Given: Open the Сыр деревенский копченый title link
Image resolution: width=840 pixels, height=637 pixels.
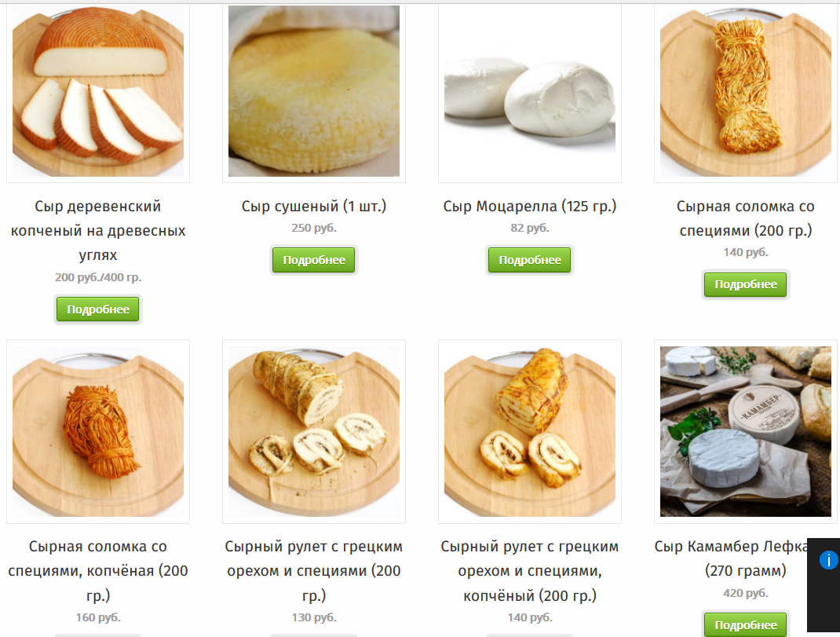Looking at the screenshot, I should click(x=98, y=231).
